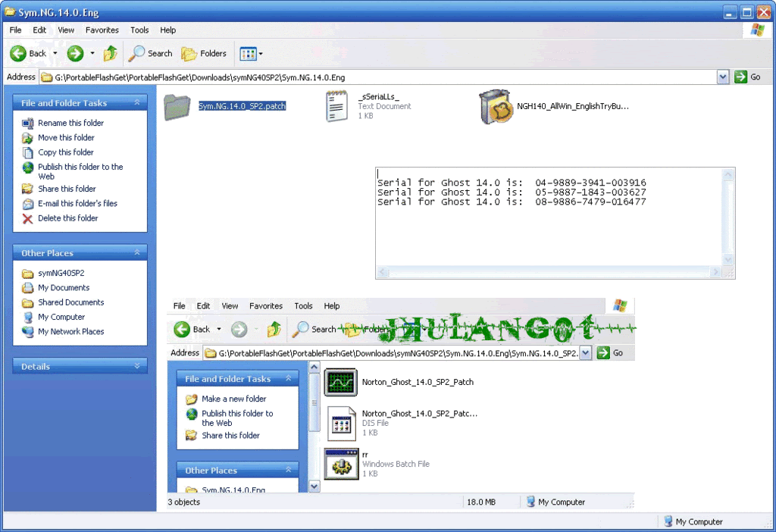Open the Help menu in the main window
This screenshot has height=532, width=776.
(167, 30)
